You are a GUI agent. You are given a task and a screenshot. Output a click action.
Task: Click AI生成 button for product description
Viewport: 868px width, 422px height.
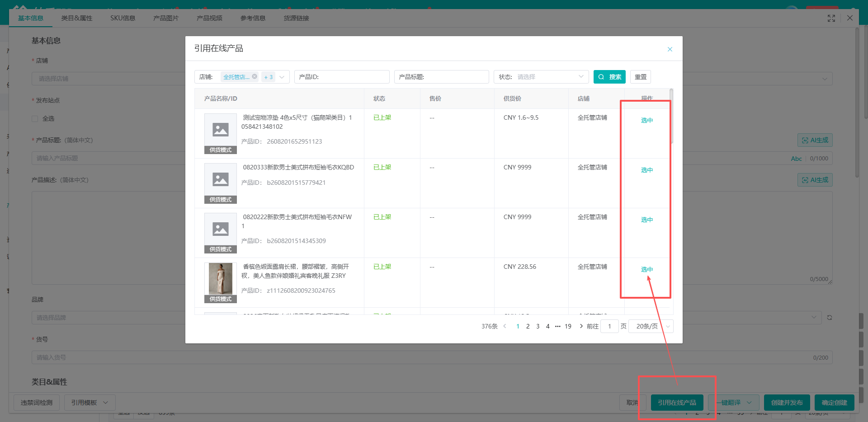pos(815,180)
